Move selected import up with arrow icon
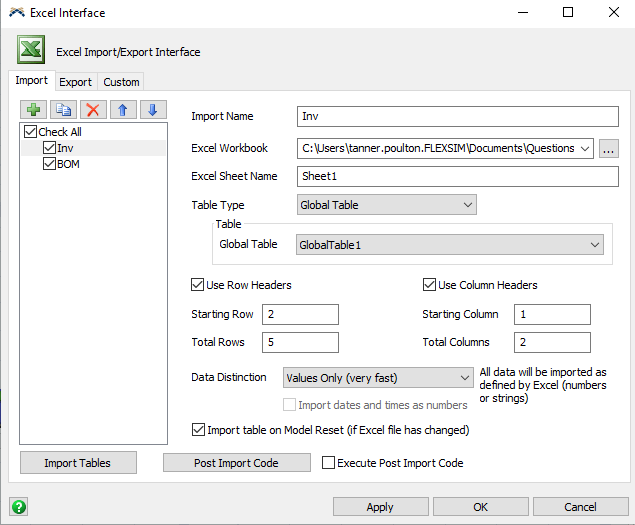 (123, 110)
